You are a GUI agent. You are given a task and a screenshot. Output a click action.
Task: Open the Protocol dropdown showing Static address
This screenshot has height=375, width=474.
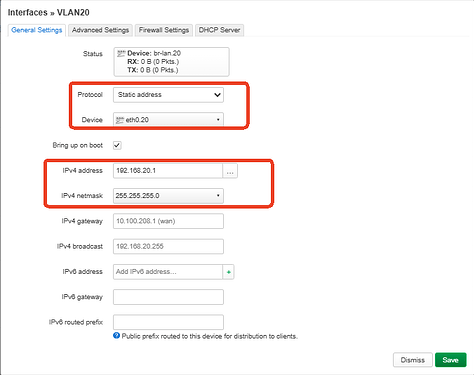click(168, 95)
